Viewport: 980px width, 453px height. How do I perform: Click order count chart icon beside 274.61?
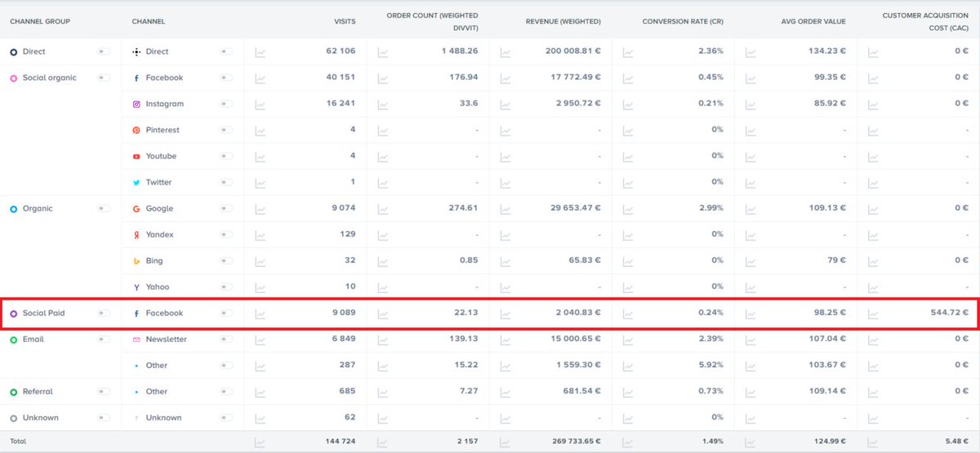point(383,209)
